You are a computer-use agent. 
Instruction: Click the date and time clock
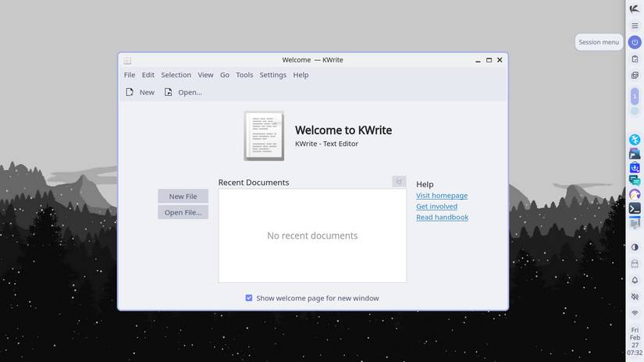pos(635,341)
